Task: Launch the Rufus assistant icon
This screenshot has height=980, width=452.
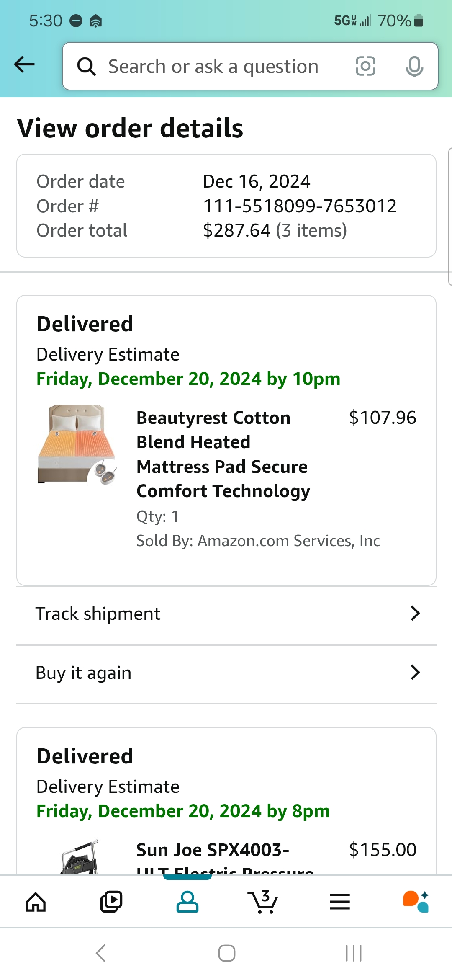Action: click(x=416, y=902)
